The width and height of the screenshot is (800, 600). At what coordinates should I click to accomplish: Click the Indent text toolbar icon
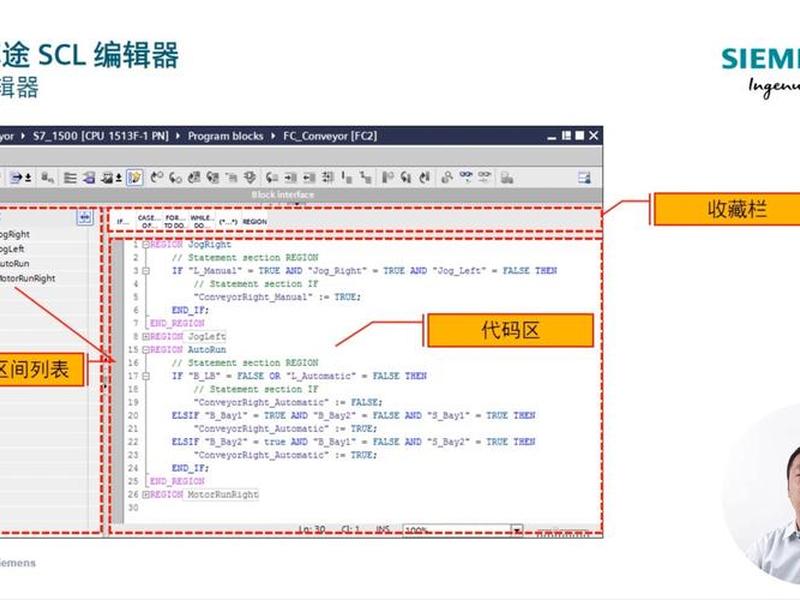point(291,178)
